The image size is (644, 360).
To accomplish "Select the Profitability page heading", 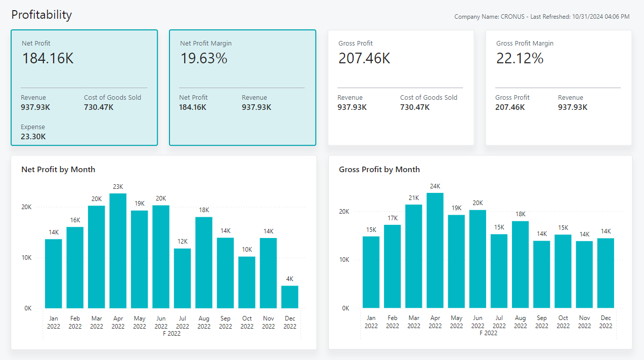I will click(41, 15).
